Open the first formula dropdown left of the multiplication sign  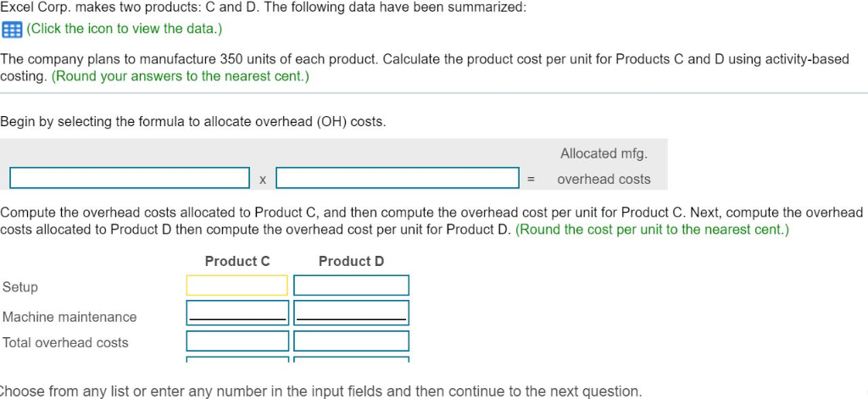point(130,179)
